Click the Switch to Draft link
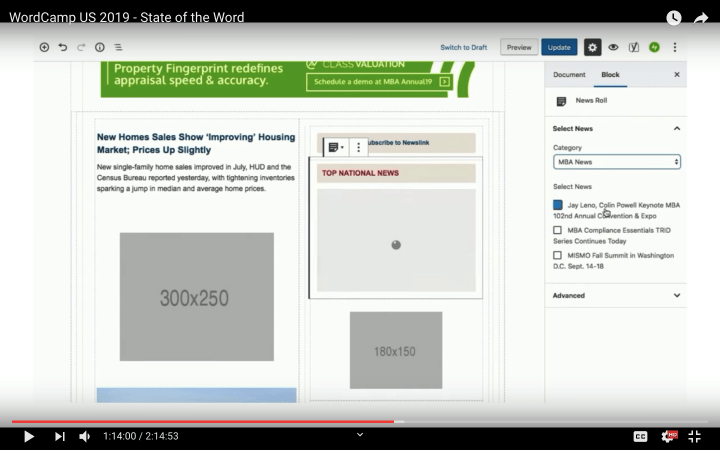This screenshot has width=720, height=450. point(463,47)
